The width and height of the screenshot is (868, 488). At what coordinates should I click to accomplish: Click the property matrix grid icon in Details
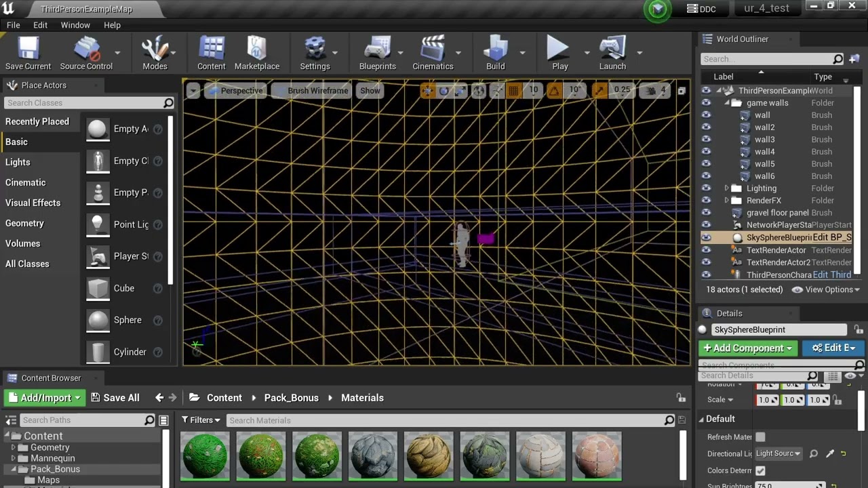(833, 375)
